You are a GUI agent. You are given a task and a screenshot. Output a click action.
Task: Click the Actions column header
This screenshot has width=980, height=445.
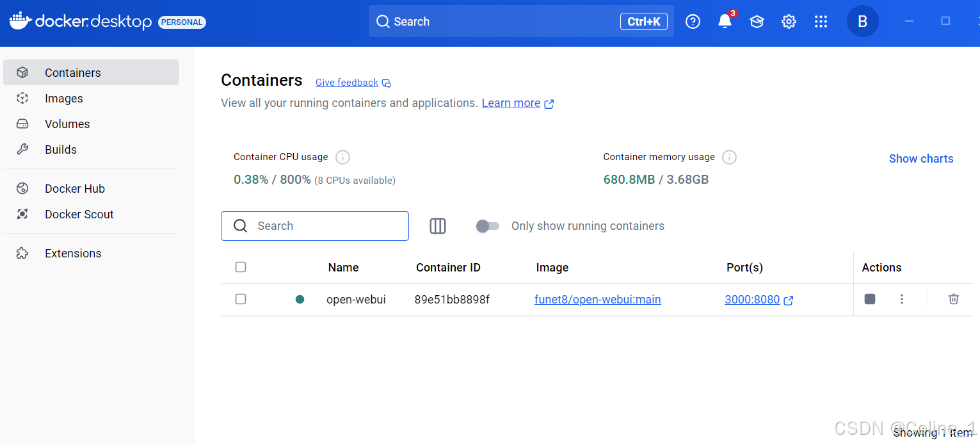(881, 268)
